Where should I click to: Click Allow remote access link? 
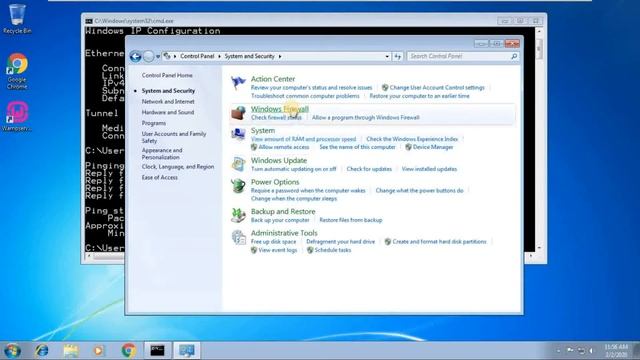(x=284, y=147)
